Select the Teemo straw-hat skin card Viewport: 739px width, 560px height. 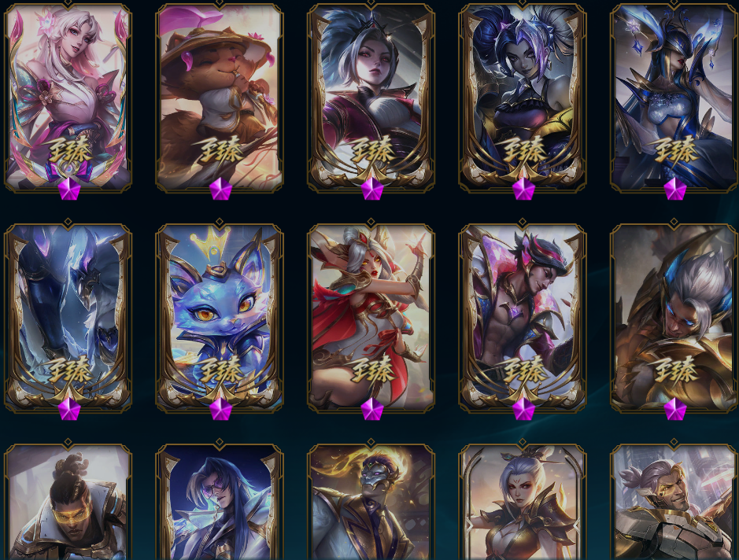[x=220, y=97]
